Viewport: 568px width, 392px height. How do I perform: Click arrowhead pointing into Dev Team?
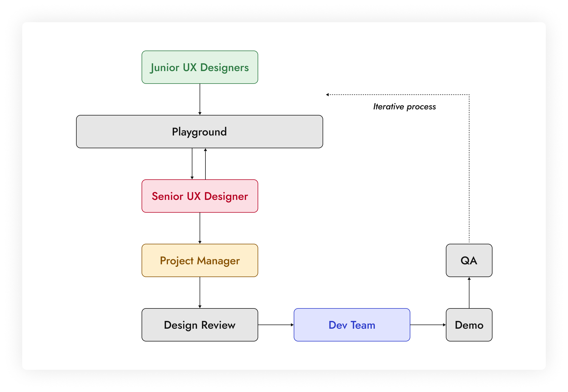tap(292, 325)
